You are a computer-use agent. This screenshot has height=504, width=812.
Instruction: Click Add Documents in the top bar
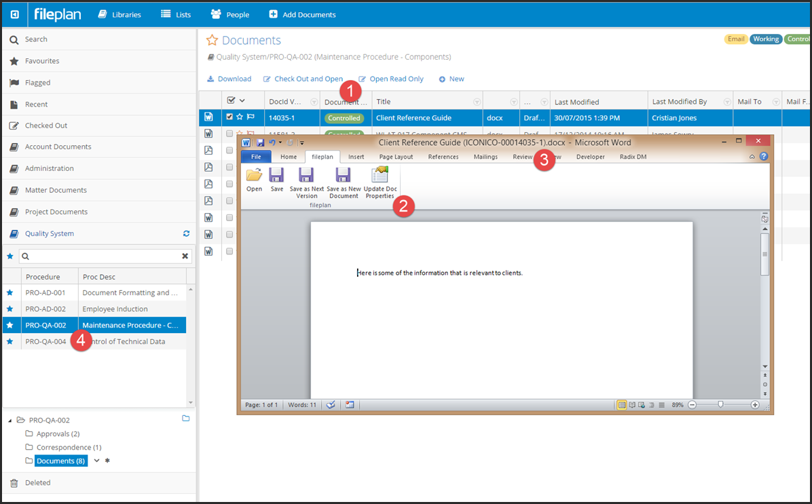[302, 14]
